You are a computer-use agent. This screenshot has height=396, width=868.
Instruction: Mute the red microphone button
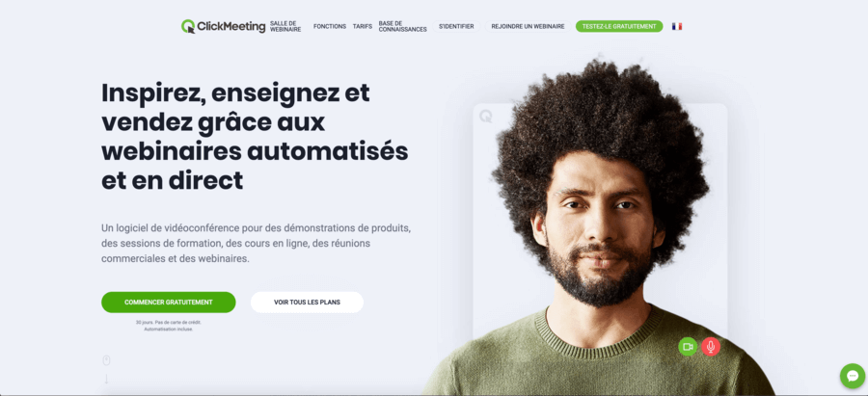(711, 347)
